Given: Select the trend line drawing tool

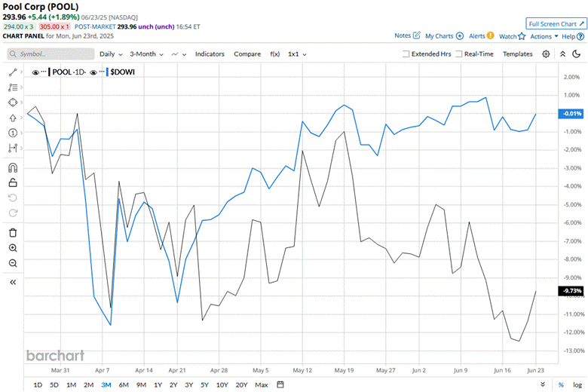Looking at the screenshot, I should [x=13, y=72].
